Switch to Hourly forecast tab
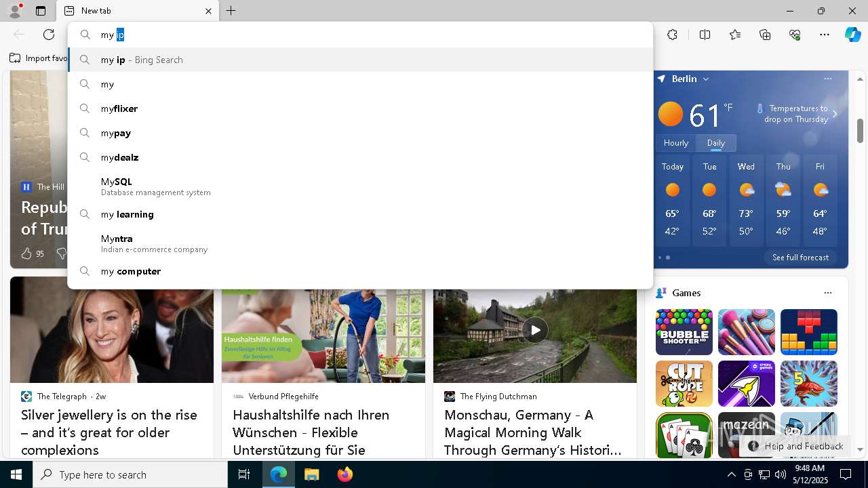 click(675, 143)
